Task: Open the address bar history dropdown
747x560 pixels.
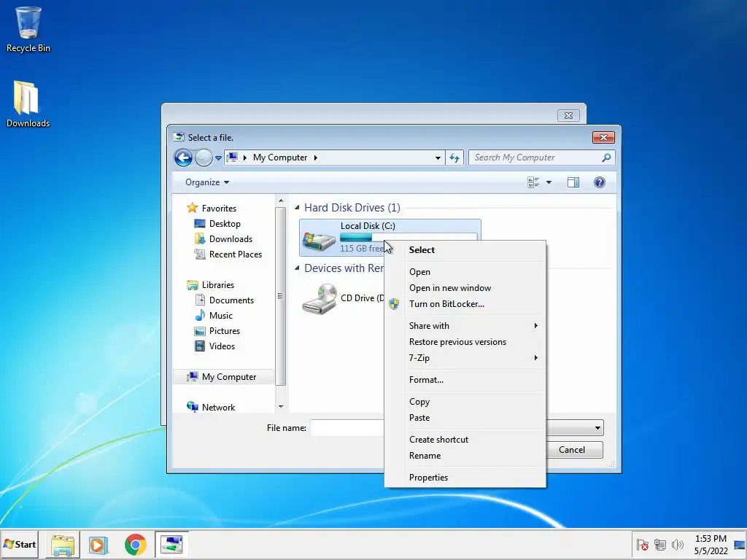Action: 438,157
